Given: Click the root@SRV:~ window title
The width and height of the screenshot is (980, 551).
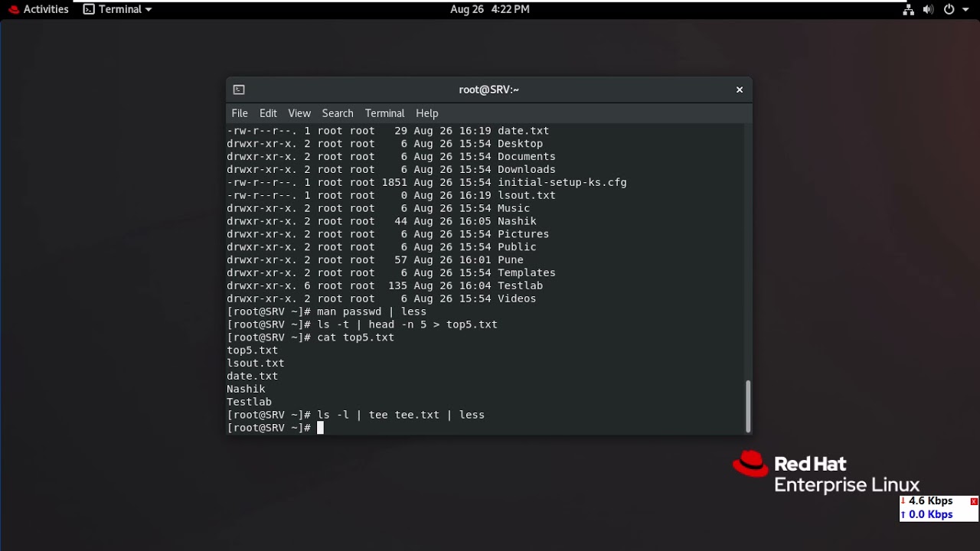Looking at the screenshot, I should (x=488, y=90).
